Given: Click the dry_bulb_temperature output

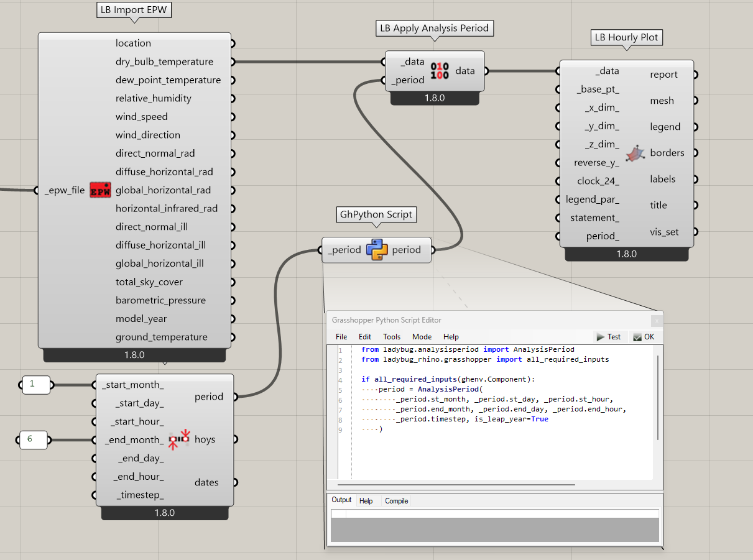Looking at the screenshot, I should tap(164, 62).
